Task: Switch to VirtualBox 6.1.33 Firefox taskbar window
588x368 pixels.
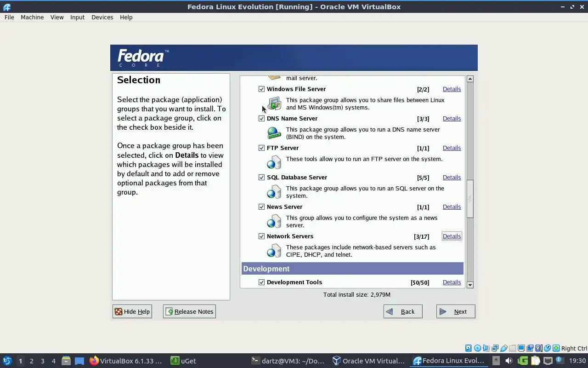Action: tap(126, 361)
